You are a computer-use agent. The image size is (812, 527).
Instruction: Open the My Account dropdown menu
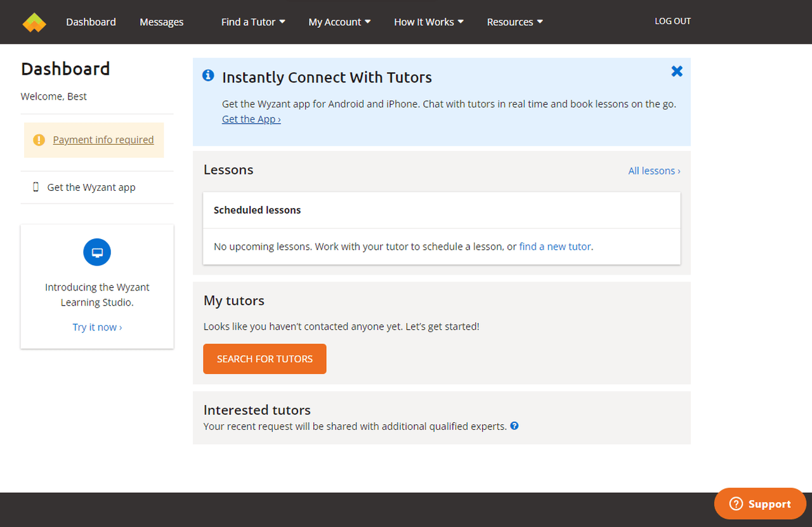[339, 22]
